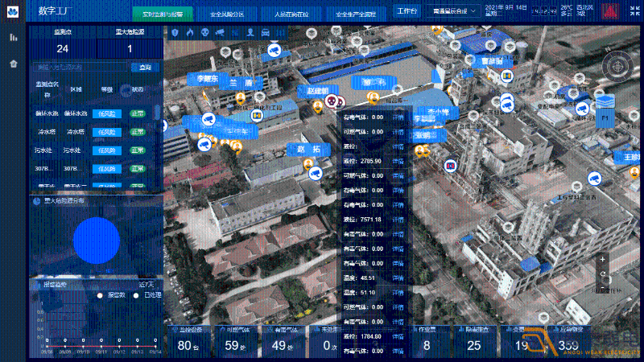Toggle the 已处理 legend item in chart
This screenshot has height=362, width=644.
(x=144, y=295)
